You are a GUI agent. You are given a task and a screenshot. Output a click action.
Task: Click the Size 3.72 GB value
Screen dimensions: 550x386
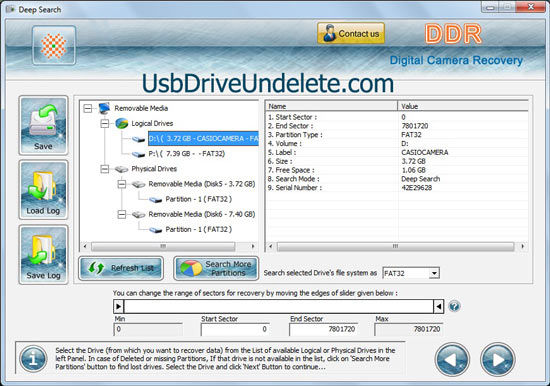[413, 161]
